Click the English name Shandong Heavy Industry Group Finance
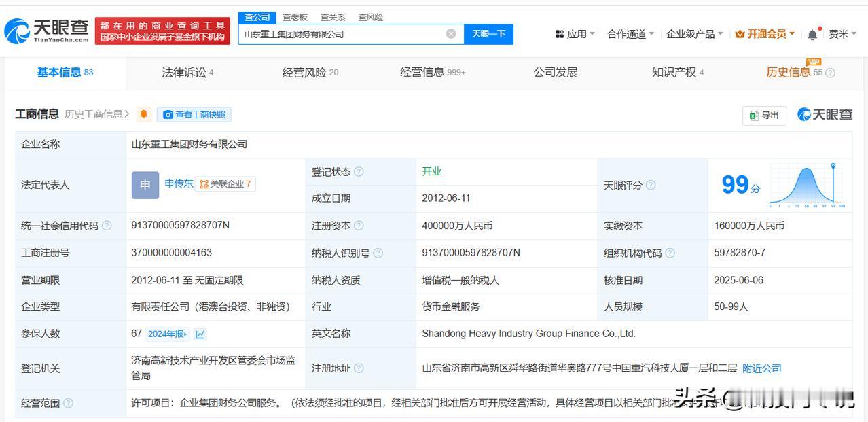This screenshot has width=868, height=422. click(x=528, y=333)
